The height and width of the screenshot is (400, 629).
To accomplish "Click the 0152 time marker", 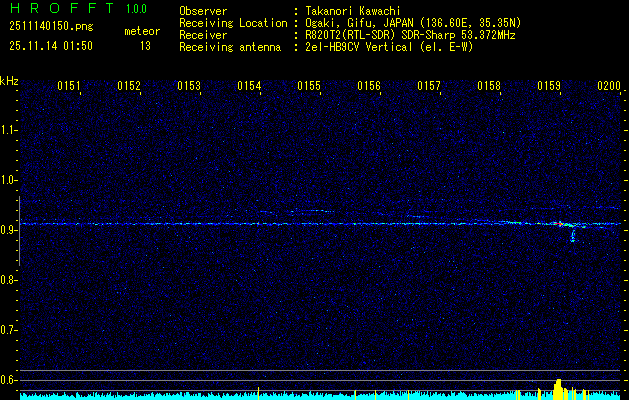I will (129, 86).
